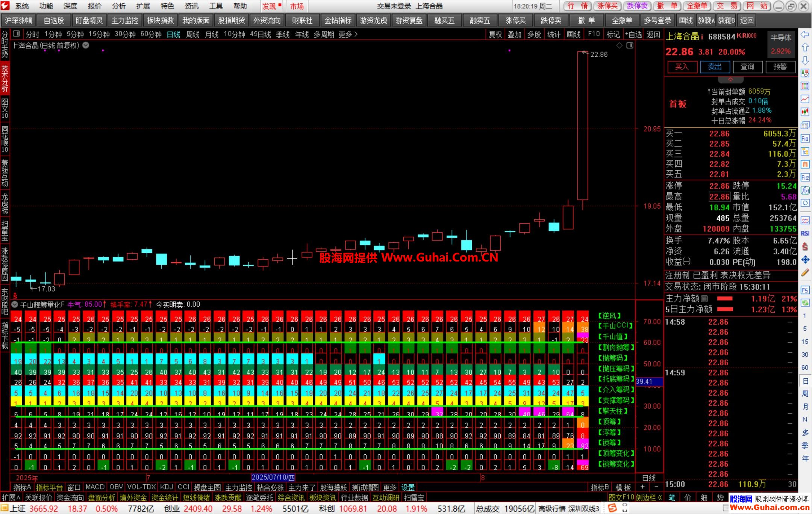Viewport: 812px width, 514px height.
Task: Click the minus zoom button beside 日线
Action: pos(656,487)
